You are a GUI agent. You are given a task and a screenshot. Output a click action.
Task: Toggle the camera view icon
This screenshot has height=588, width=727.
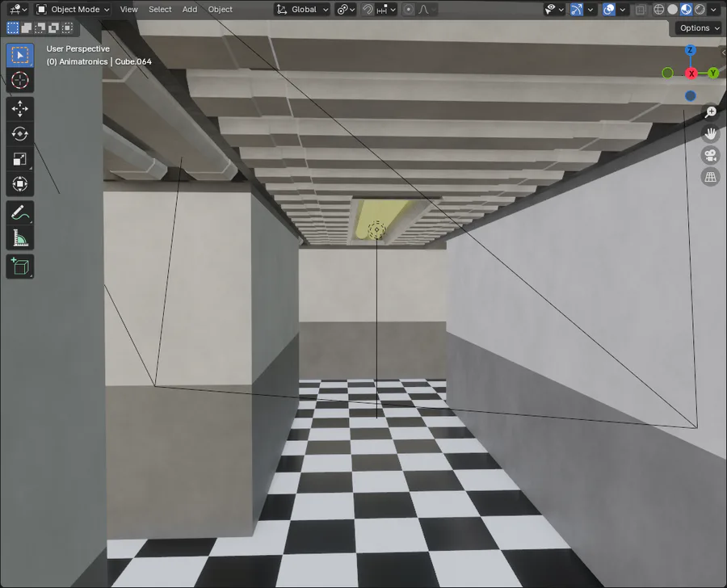[x=711, y=155]
